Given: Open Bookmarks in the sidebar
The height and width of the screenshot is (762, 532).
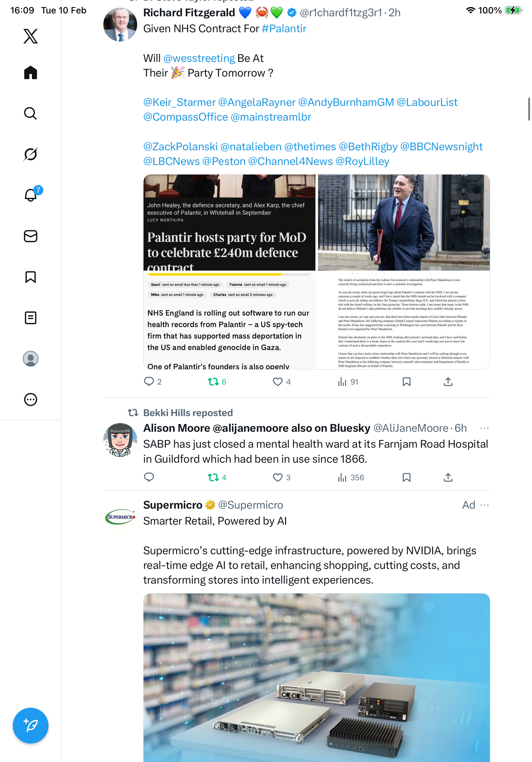Looking at the screenshot, I should point(31,277).
